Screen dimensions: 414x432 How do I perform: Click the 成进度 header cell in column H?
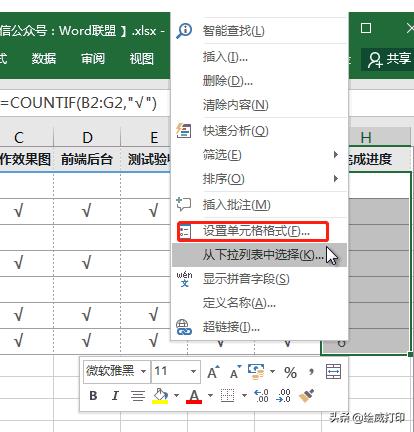379,159
